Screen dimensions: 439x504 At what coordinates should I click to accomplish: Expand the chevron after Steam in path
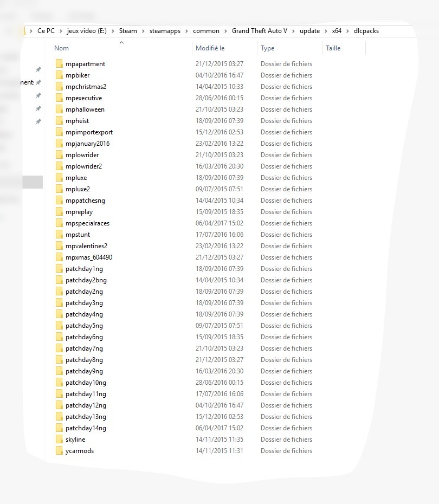[143, 31]
